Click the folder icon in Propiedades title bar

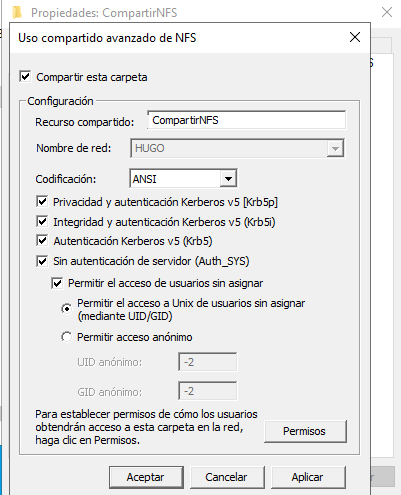16,12
